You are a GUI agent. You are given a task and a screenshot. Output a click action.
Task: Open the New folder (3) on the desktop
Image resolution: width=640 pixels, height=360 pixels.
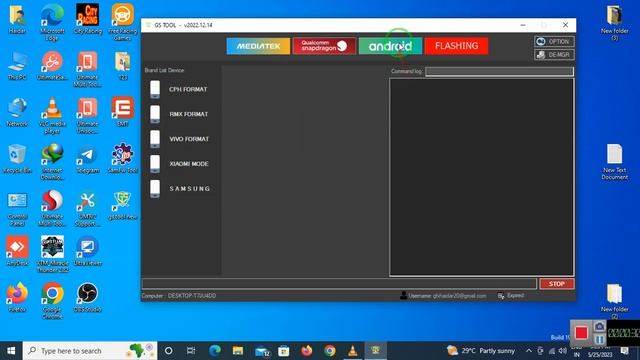pos(614,22)
